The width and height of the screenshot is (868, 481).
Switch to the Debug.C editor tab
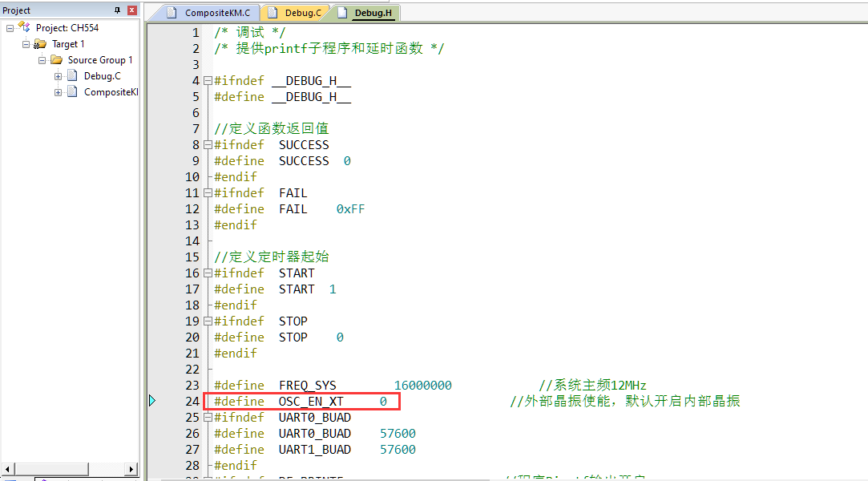(296, 13)
